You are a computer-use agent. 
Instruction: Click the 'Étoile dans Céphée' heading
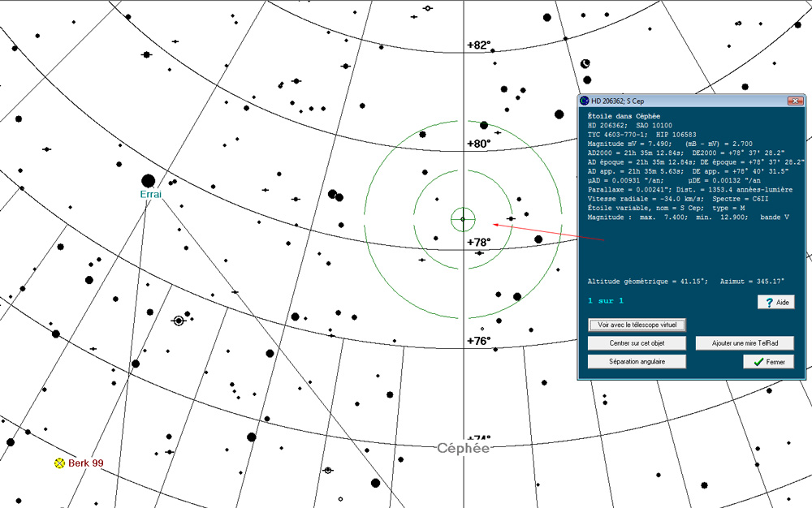[624, 116]
